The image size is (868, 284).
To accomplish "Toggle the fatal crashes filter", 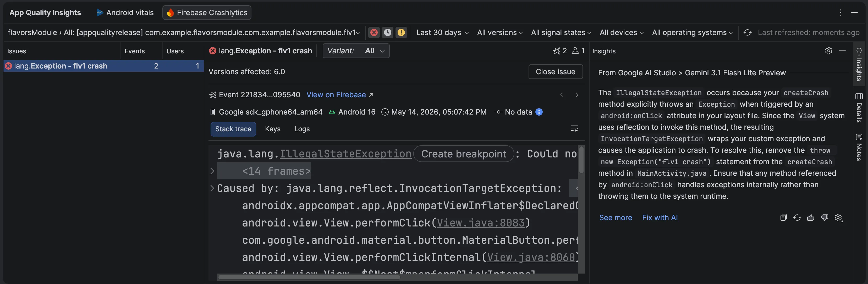I will point(374,33).
